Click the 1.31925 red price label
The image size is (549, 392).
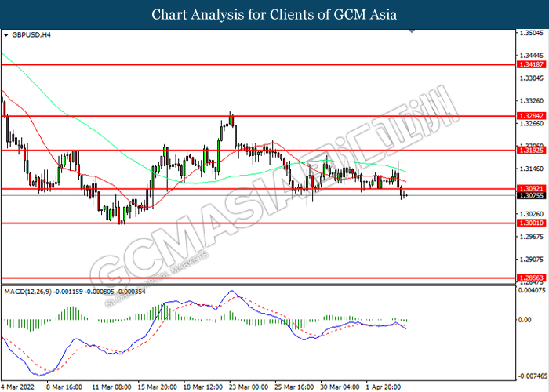532,151
